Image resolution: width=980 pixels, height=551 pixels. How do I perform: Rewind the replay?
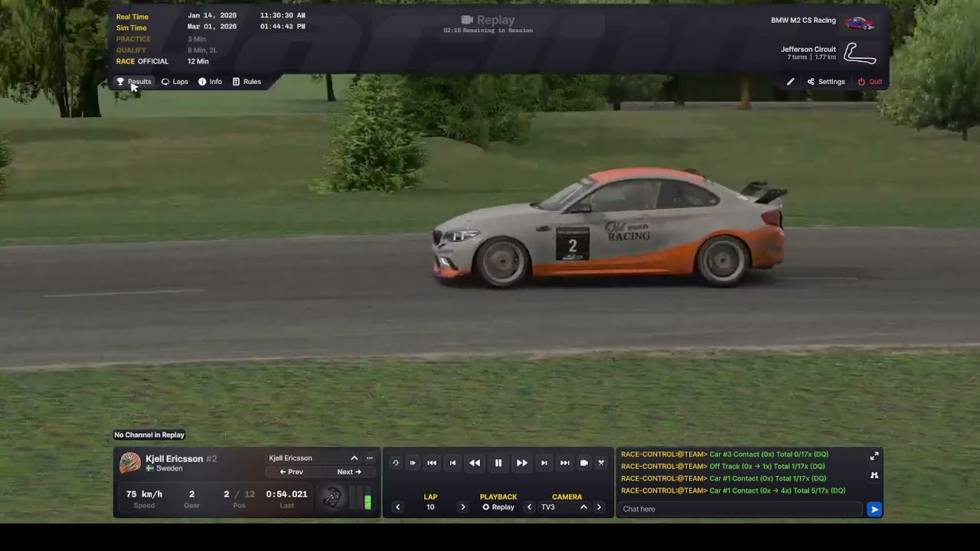(x=475, y=463)
